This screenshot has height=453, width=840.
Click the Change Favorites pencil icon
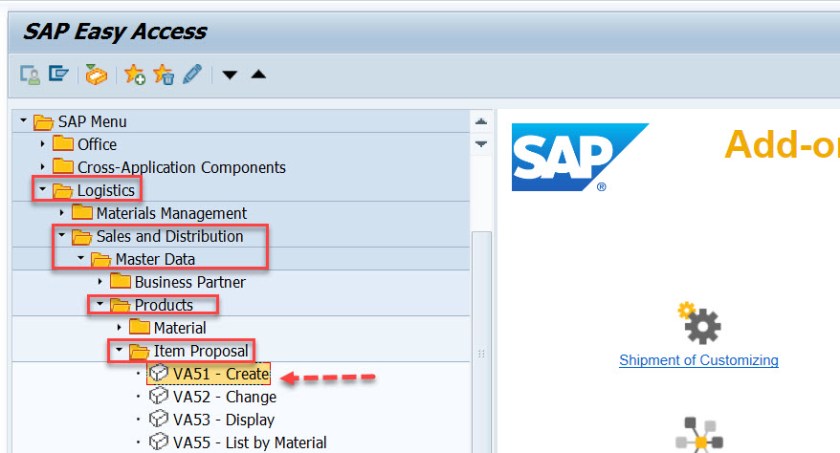193,74
